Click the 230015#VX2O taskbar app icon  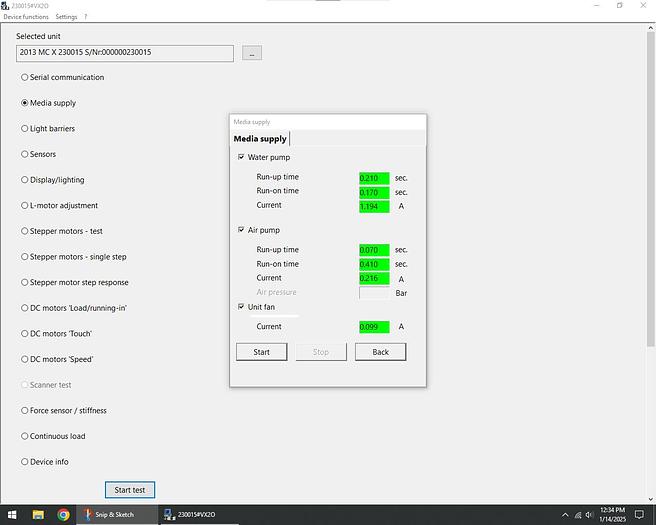click(x=190, y=515)
